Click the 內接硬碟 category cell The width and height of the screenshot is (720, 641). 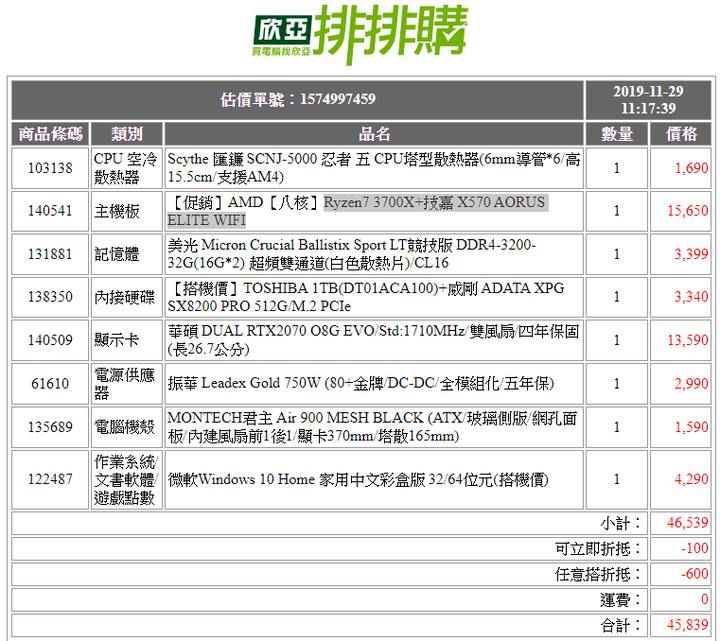click(127, 297)
